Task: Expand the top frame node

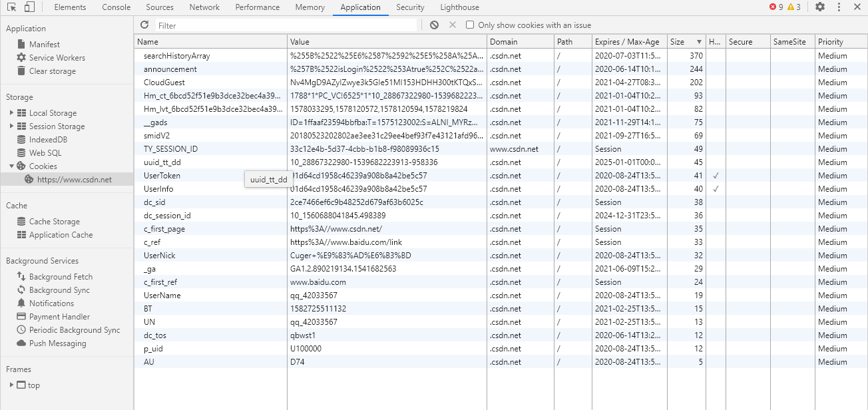Action: click(11, 385)
